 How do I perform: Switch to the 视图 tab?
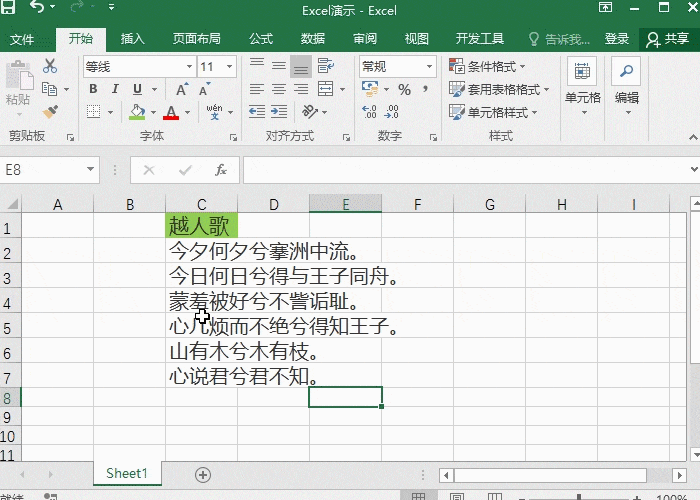tap(417, 39)
